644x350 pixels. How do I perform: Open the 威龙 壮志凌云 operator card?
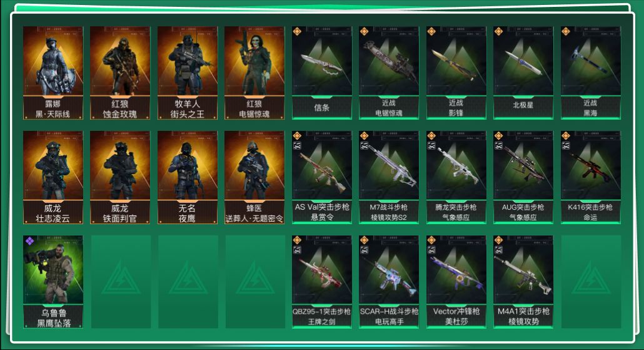(x=53, y=177)
